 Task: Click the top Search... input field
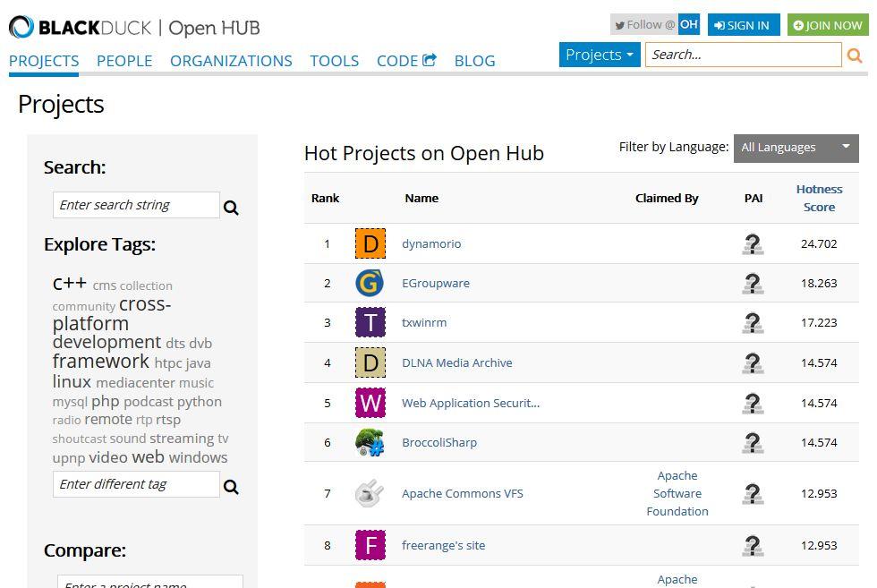pyautogui.click(x=744, y=55)
